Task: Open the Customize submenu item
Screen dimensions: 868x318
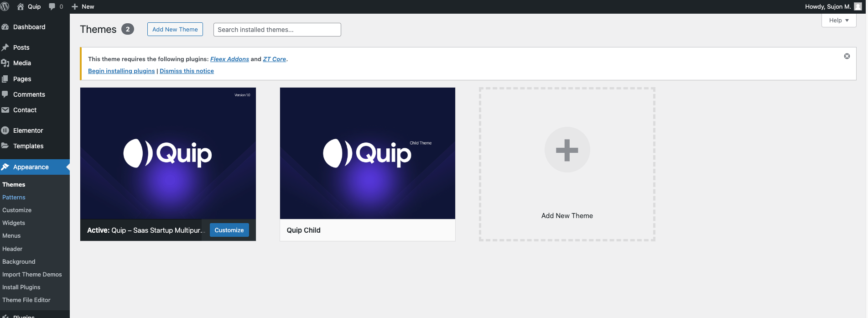Action: click(17, 210)
